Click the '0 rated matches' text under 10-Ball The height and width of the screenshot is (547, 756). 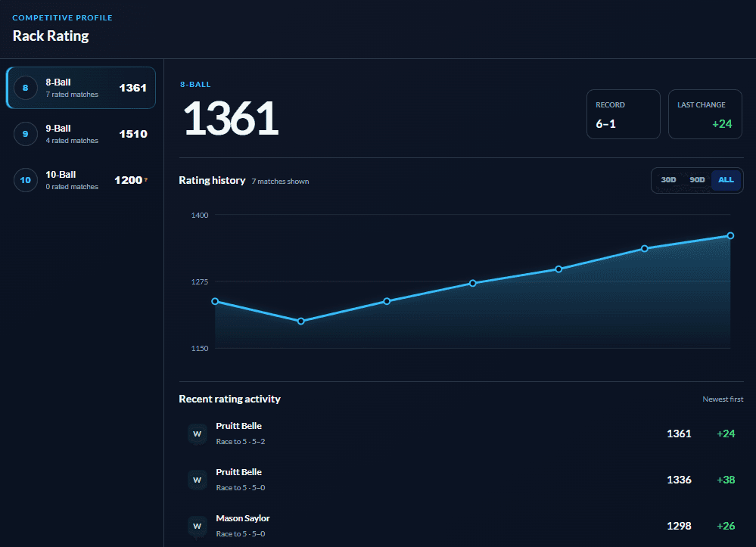point(72,187)
